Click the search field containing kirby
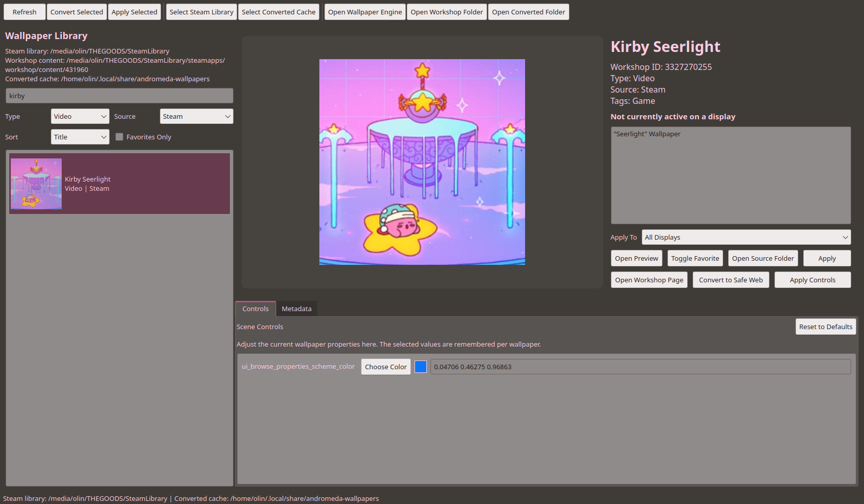This screenshot has width=864, height=504. pos(119,96)
